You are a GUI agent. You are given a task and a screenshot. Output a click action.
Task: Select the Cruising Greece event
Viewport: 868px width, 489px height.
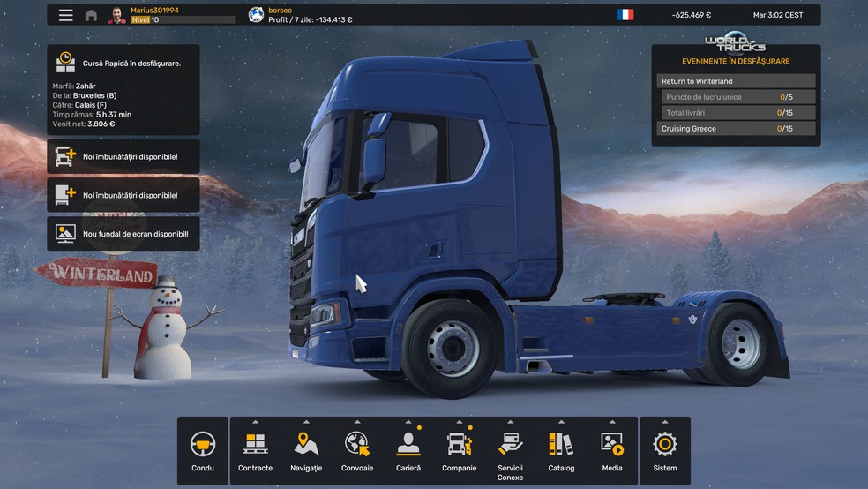(x=736, y=129)
